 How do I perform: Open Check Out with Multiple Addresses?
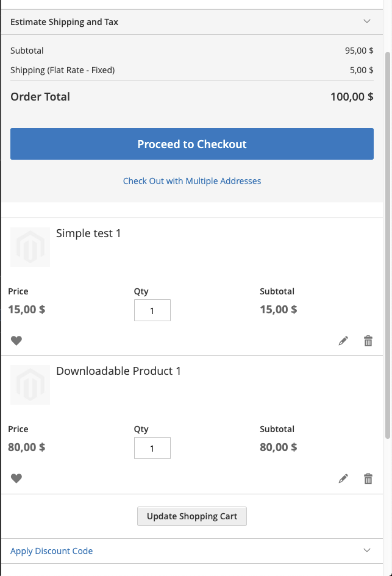click(192, 181)
